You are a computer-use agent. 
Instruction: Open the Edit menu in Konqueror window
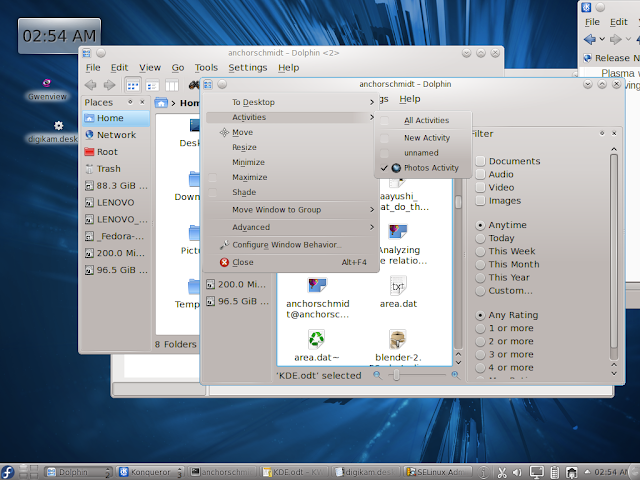(x=618, y=22)
